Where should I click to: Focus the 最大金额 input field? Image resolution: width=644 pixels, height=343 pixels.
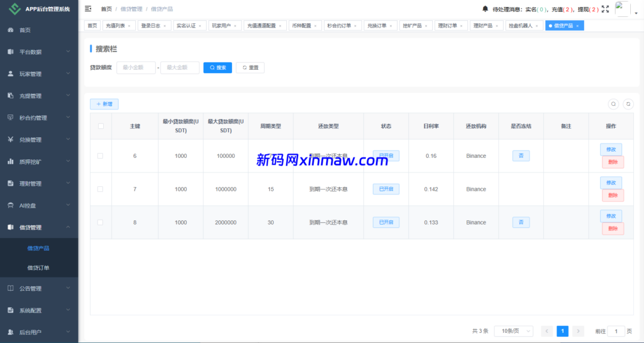[180, 68]
